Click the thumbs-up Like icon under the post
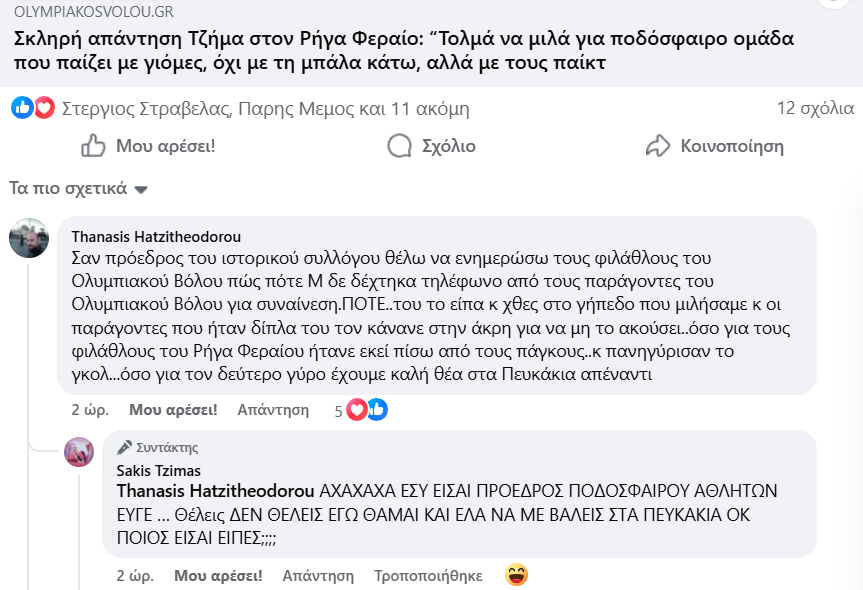The height and width of the screenshot is (590, 863). click(93, 146)
